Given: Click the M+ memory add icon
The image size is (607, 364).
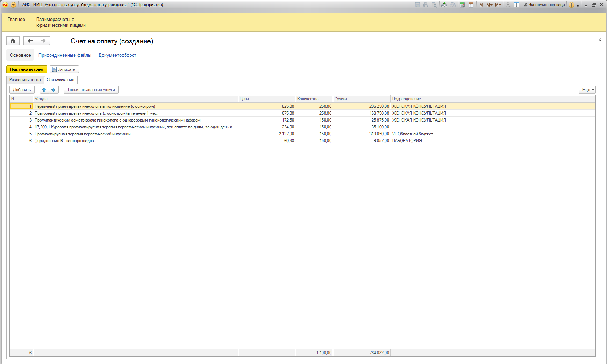Looking at the screenshot, I should coord(489,5).
